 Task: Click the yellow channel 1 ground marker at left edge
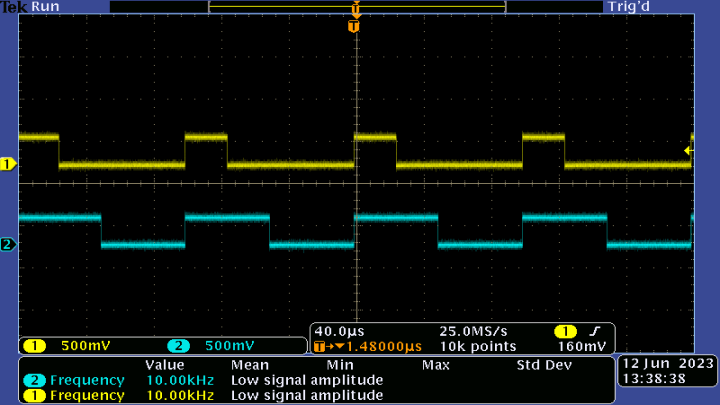click(9, 164)
